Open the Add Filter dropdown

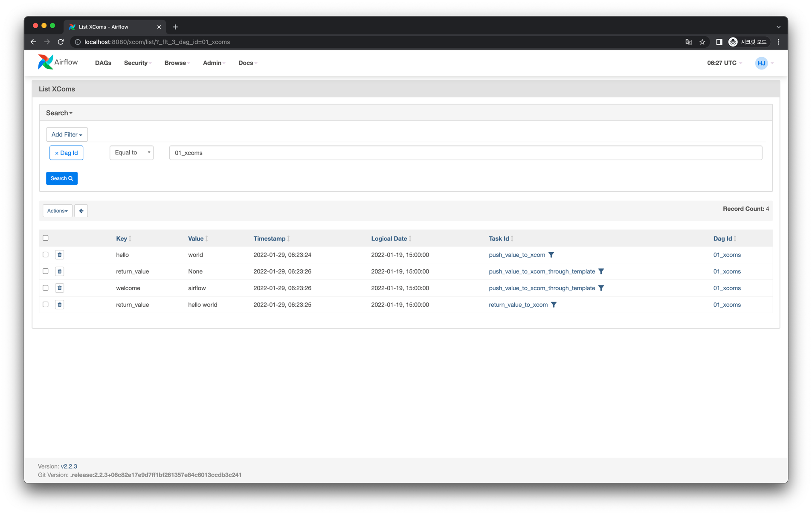67,134
